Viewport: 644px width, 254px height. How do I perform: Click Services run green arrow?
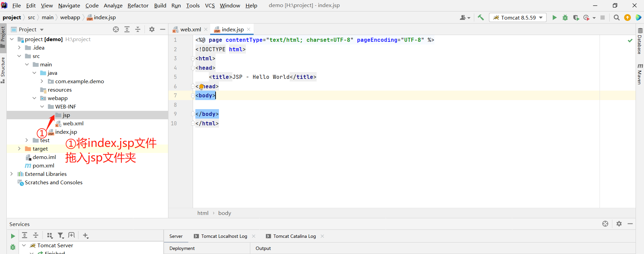point(13,236)
